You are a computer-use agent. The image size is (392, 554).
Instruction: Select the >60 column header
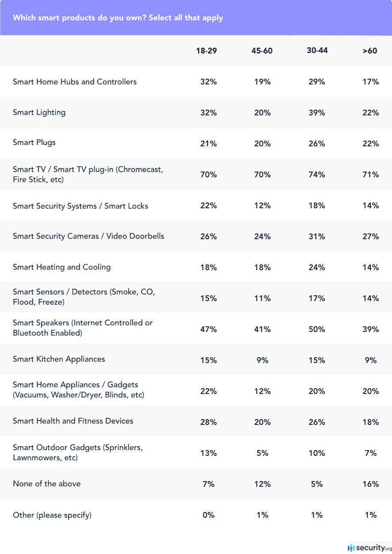[x=370, y=51]
